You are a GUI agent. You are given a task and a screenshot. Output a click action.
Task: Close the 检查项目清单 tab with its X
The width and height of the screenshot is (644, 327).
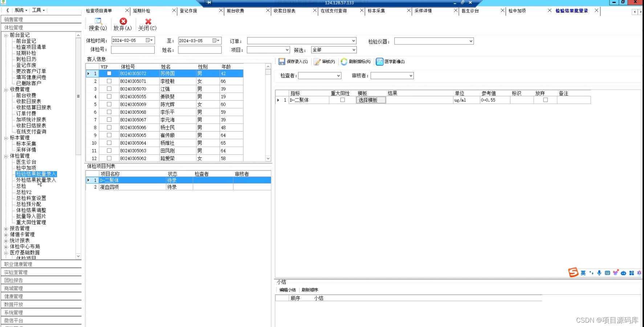click(127, 11)
